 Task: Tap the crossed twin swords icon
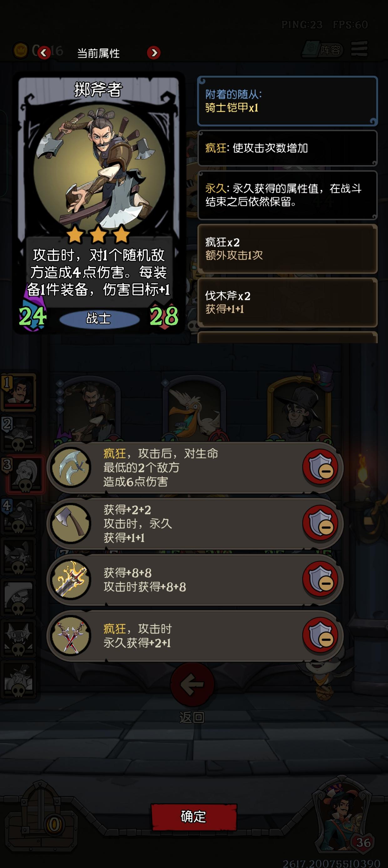tap(71, 635)
